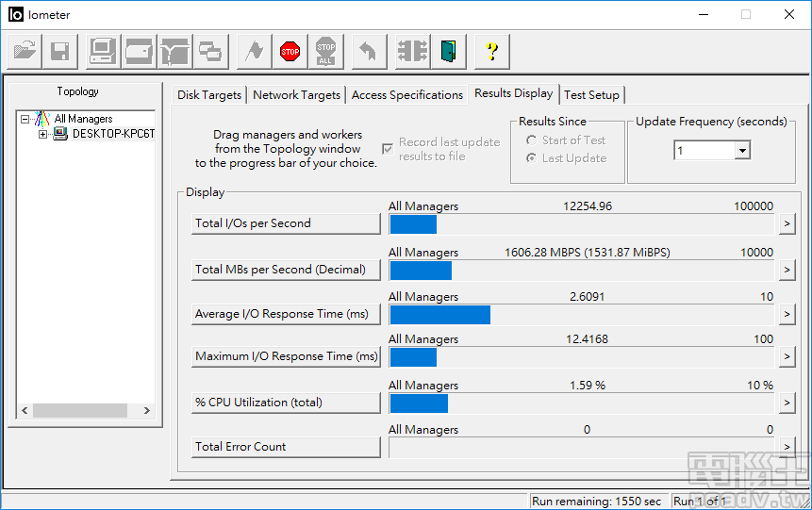Start new manager computer icon
Screen dimensions: 812x510
click(103, 51)
